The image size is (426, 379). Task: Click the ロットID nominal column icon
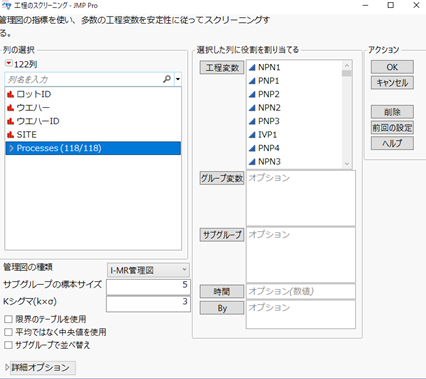coord(10,94)
